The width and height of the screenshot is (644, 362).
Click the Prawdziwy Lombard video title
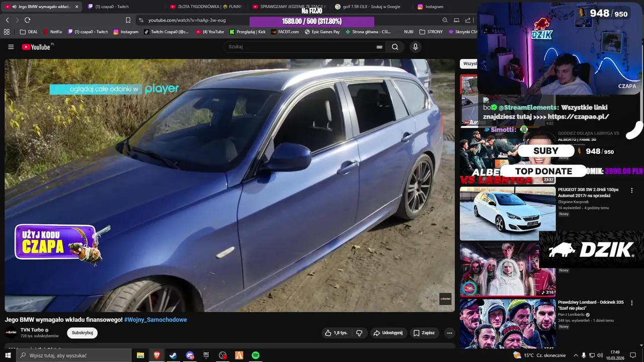tap(591, 305)
